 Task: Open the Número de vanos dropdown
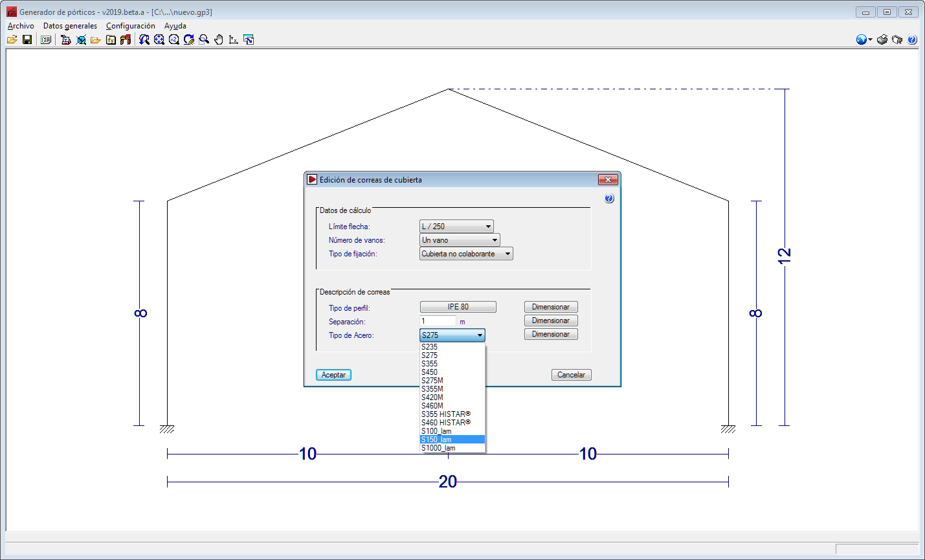coord(460,240)
